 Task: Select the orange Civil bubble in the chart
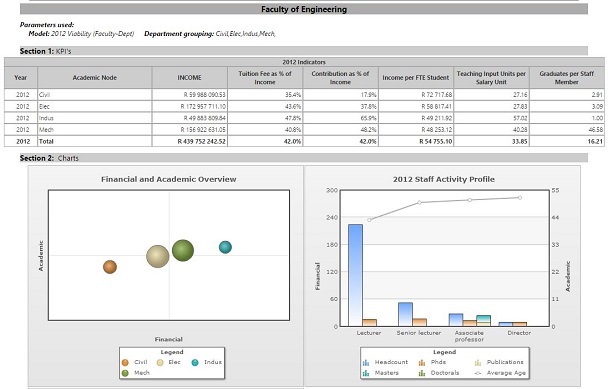coord(110,267)
